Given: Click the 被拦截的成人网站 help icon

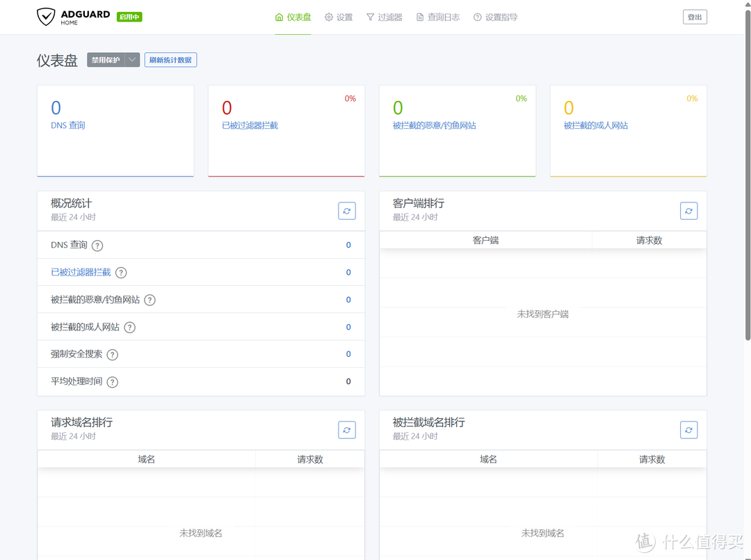Looking at the screenshot, I should [129, 327].
